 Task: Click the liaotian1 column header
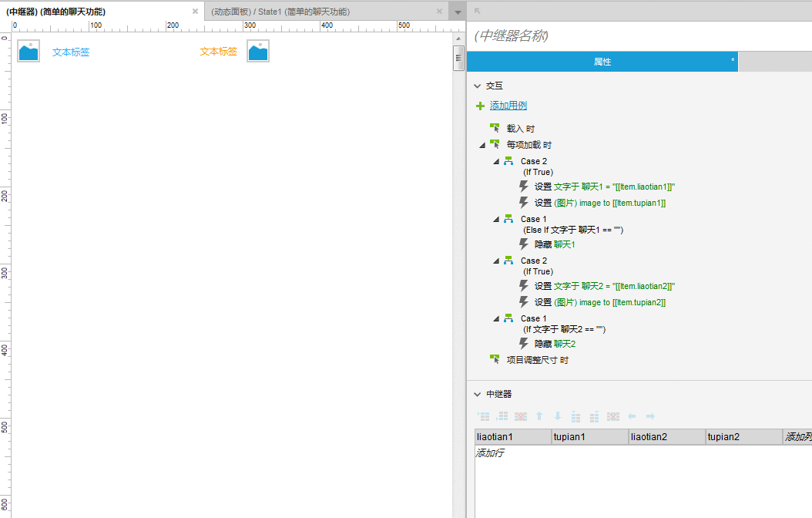pos(512,436)
